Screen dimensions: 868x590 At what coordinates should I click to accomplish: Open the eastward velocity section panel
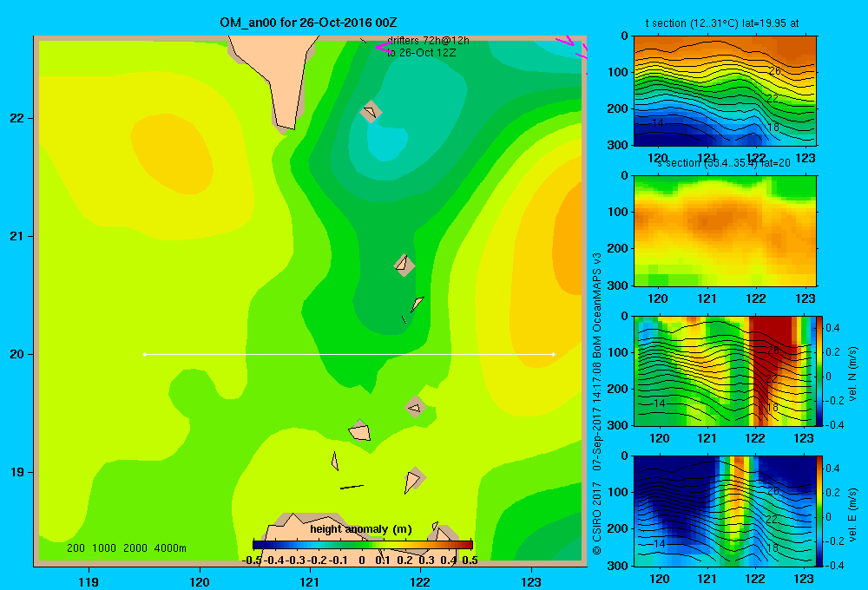point(725,510)
